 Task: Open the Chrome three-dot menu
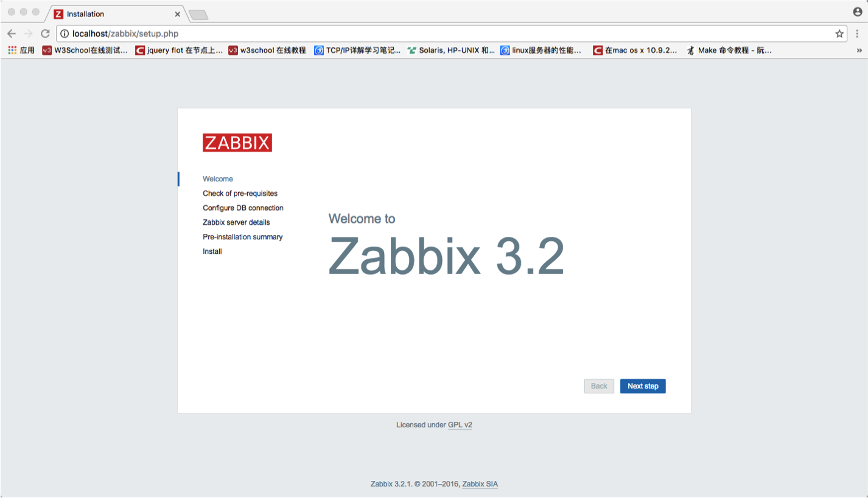coord(857,33)
